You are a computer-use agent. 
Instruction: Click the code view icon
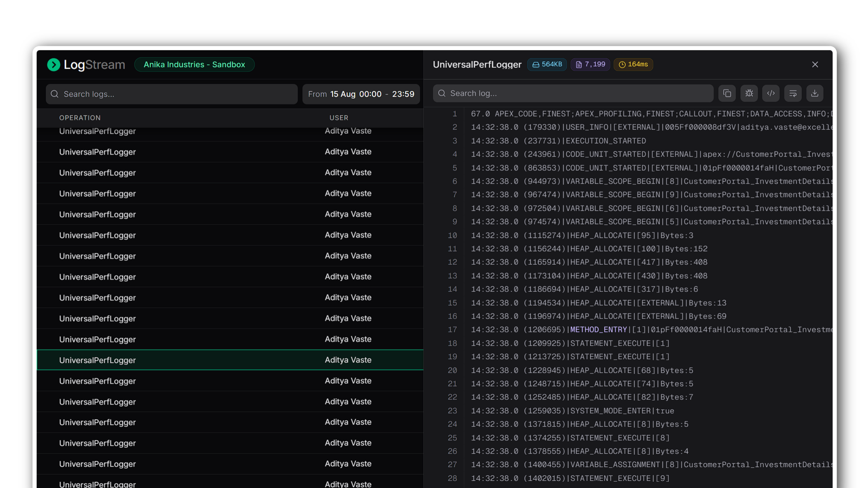coord(771,94)
